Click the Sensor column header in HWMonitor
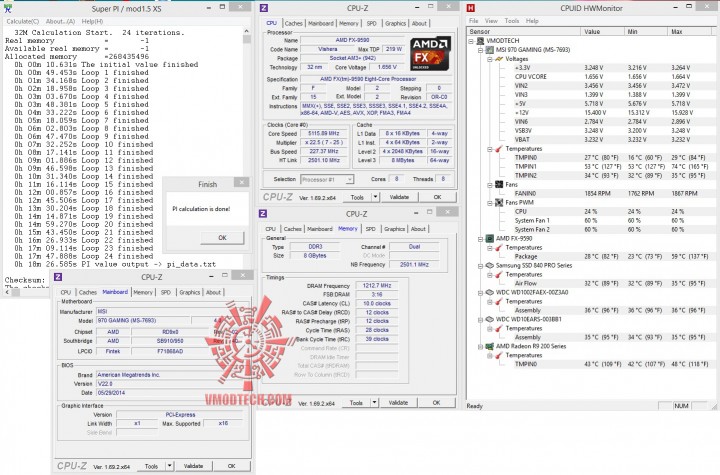Image resolution: width=720 pixels, height=475 pixels. click(x=523, y=32)
